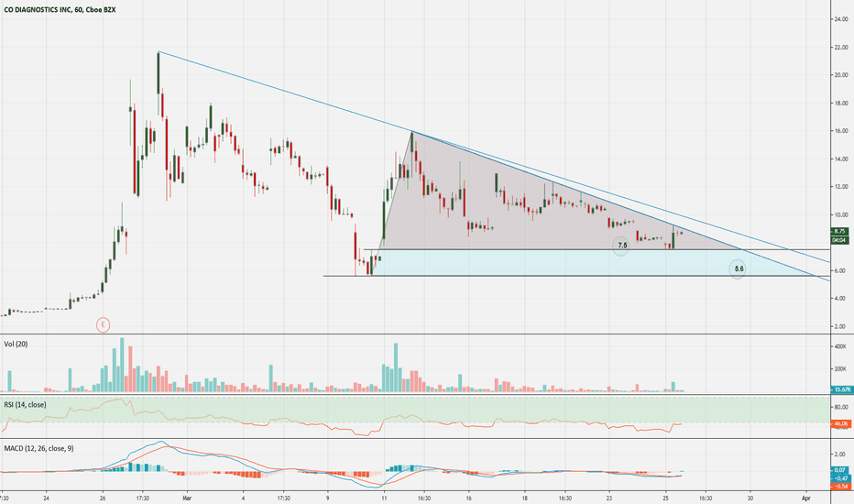Click the volume value label 15.67K

(841, 389)
